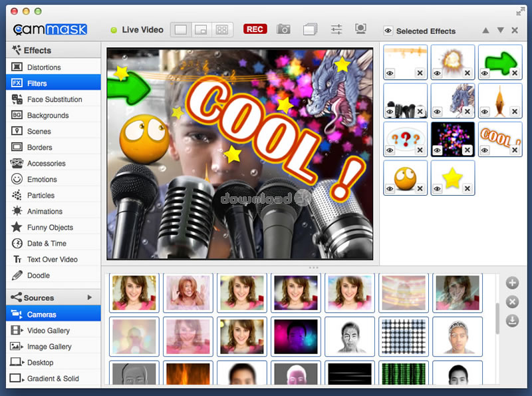Open the adjustment sliders settings icon
Screen dimensions: 532x396
point(336,29)
